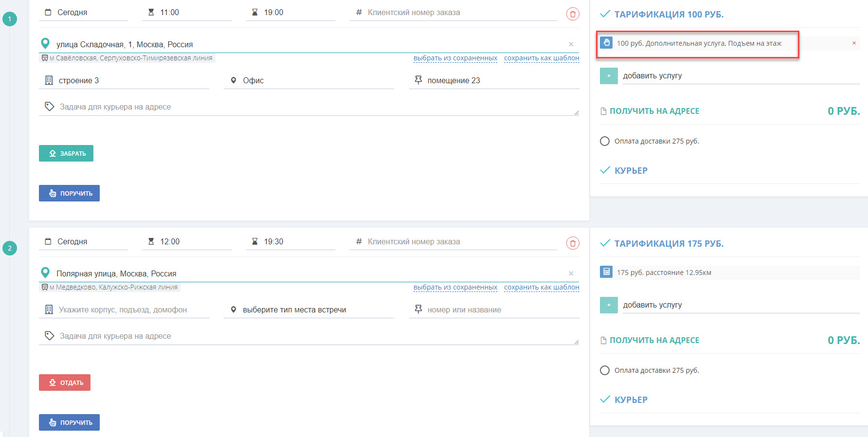
Task: Edit the строение 3 building field
Action: click(124, 80)
